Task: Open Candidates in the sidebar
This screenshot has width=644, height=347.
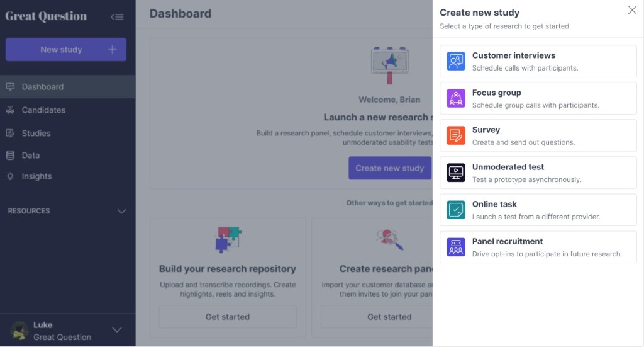Action: pos(43,110)
